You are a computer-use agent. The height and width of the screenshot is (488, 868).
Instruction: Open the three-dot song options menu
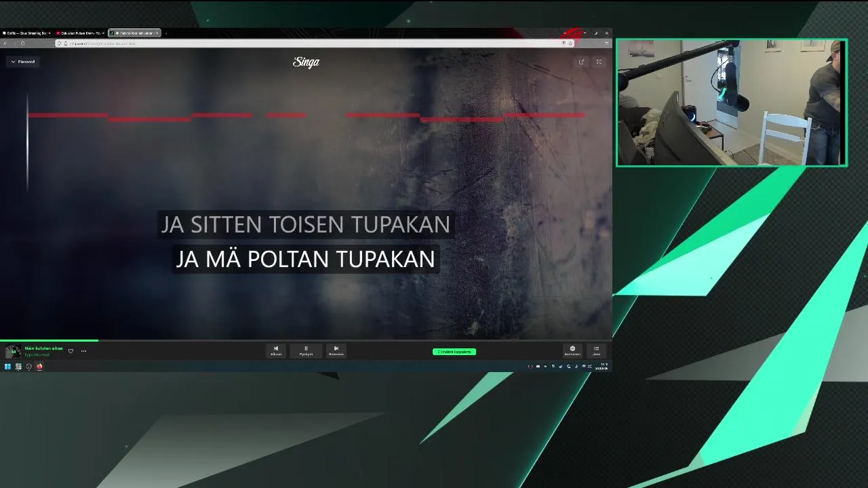click(83, 351)
